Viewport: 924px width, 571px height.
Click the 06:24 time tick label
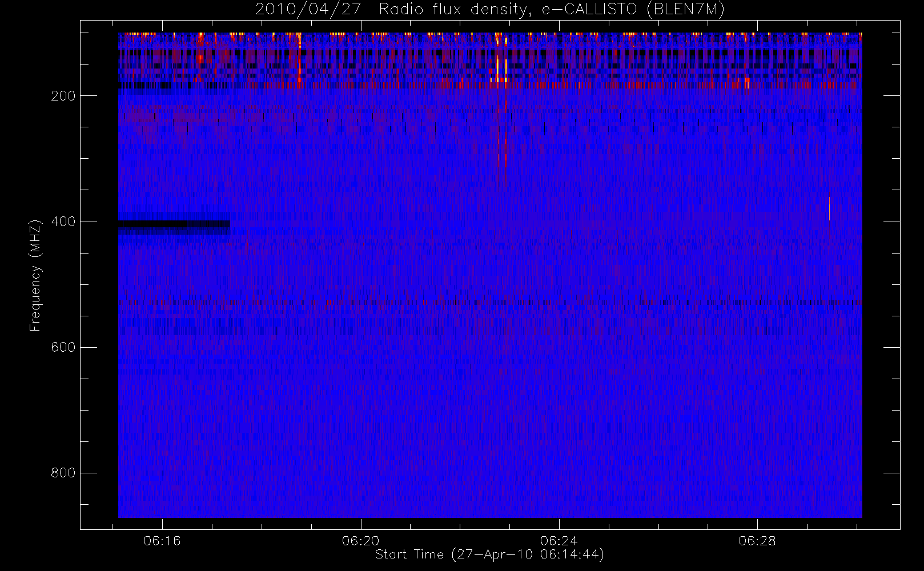coord(559,541)
